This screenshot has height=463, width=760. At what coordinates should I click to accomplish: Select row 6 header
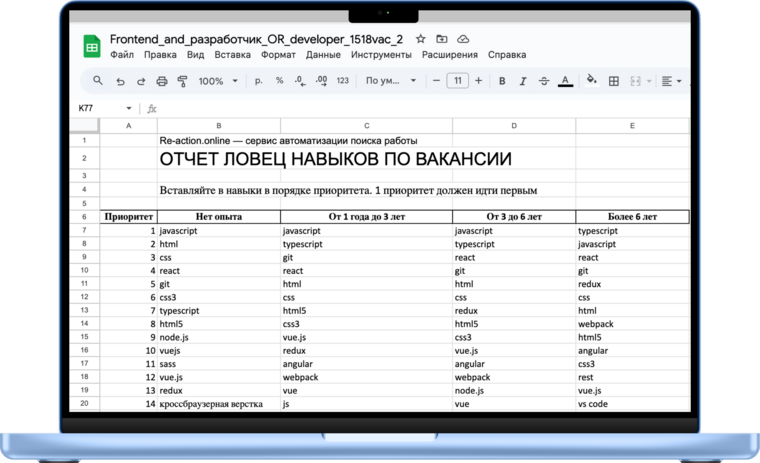click(84, 217)
